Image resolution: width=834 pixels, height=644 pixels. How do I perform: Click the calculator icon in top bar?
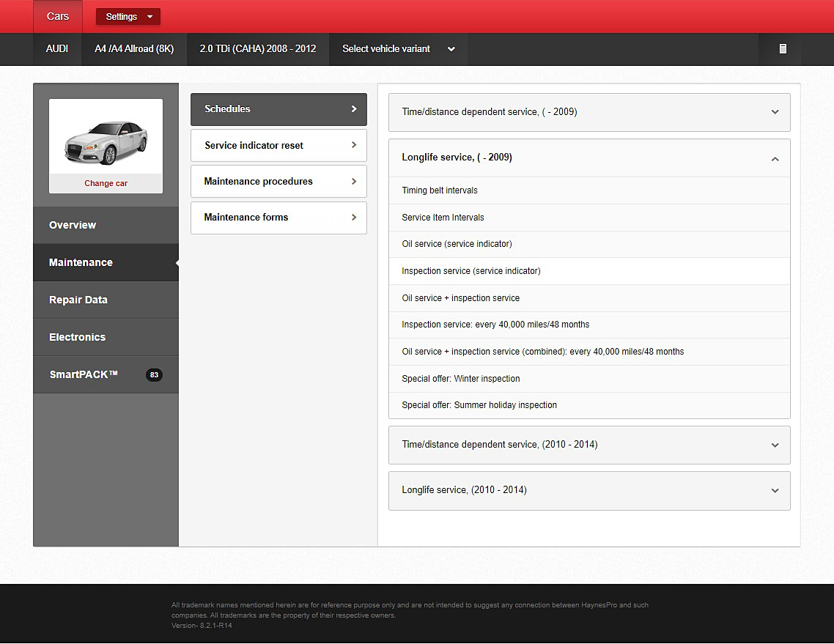click(782, 49)
